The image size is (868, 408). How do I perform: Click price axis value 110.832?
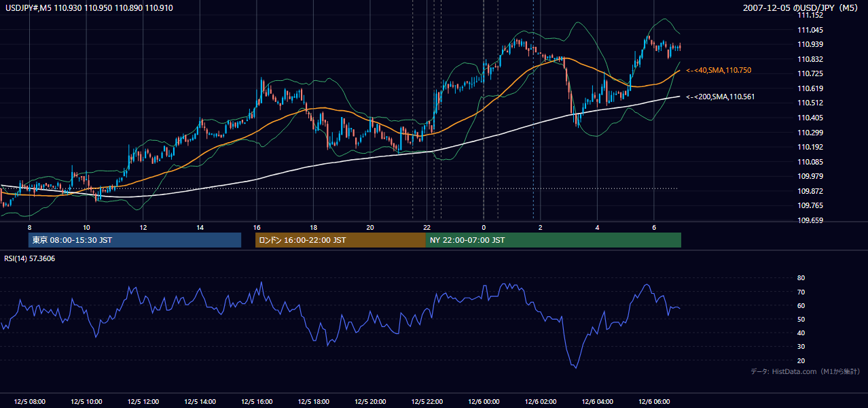pos(810,59)
